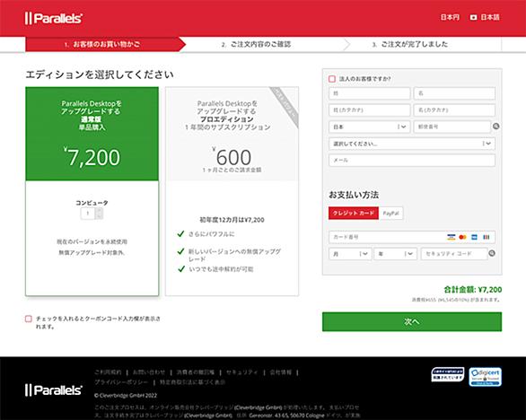Select the クレジットカード payment tab

coord(354,213)
